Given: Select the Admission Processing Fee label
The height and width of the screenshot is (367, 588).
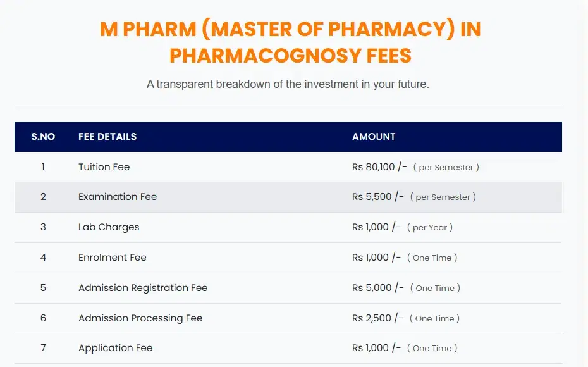Looking at the screenshot, I should 140,318.
